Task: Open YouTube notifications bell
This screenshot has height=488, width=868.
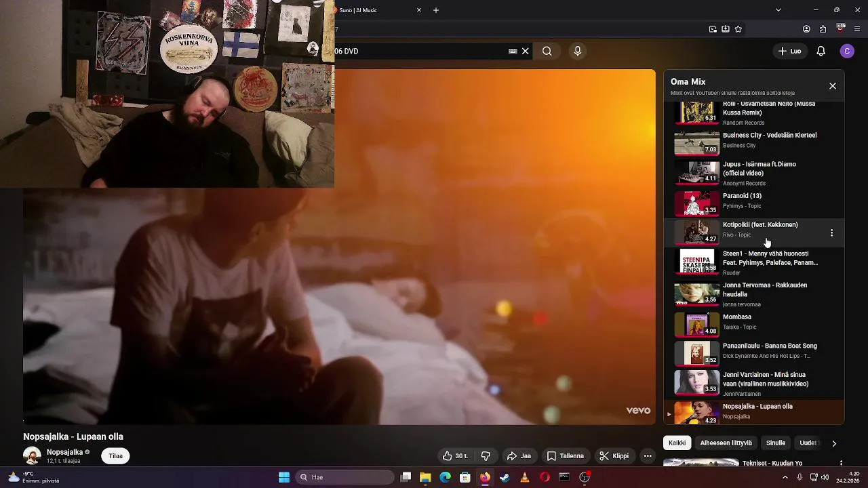Action: (x=821, y=51)
